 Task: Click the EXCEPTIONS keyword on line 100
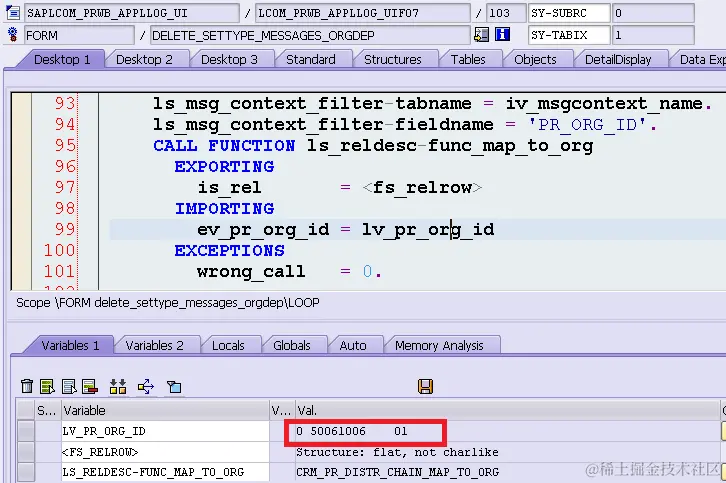229,251
